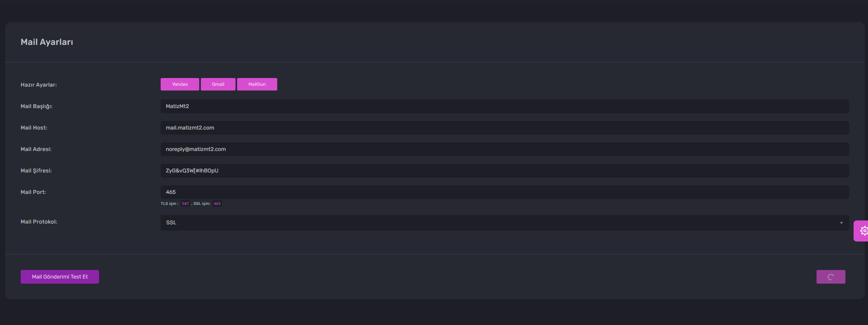Click the Mail Ayarları heading
868x325 pixels.
point(47,42)
